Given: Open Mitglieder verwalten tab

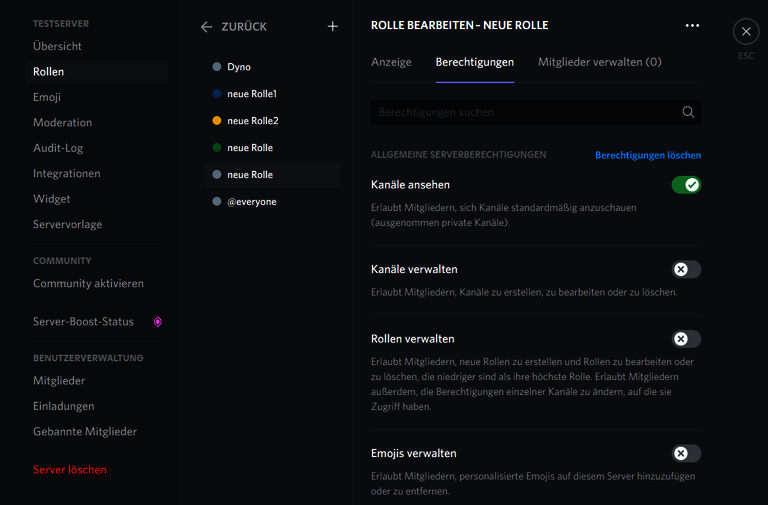Looking at the screenshot, I should (599, 62).
